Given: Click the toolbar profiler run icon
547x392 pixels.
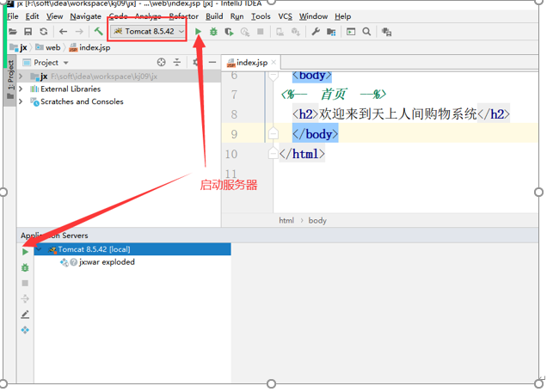Looking at the screenshot, I should point(245,32).
